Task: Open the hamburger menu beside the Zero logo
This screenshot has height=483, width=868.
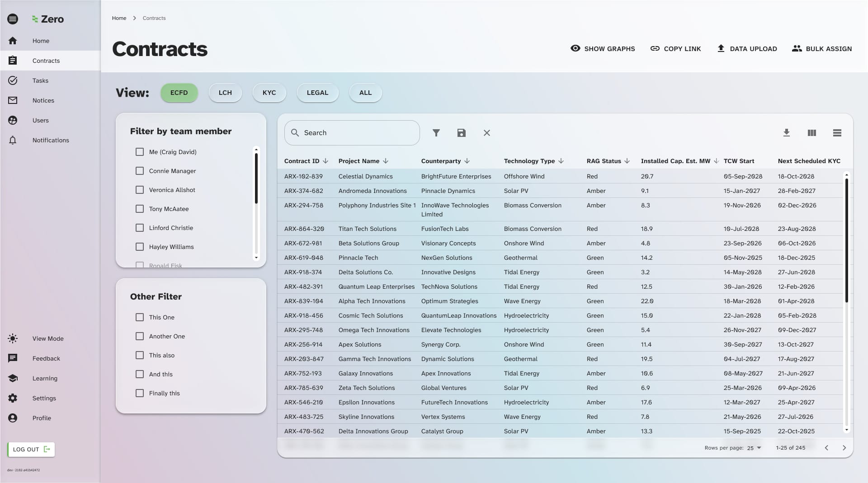Action: [x=13, y=19]
